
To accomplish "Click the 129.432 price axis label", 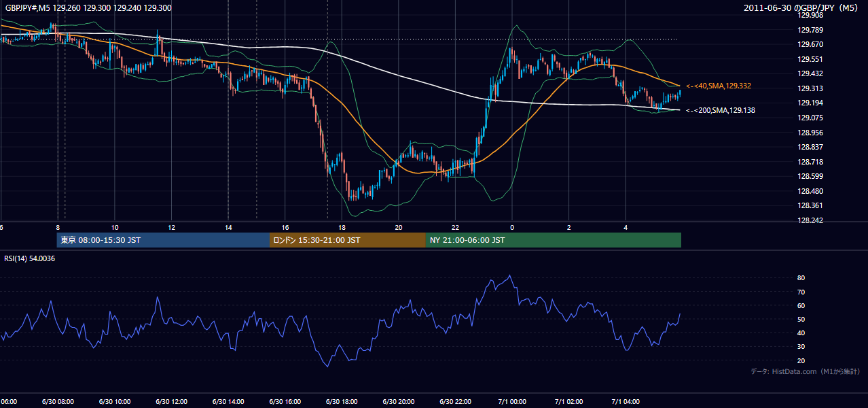I will pos(810,73).
